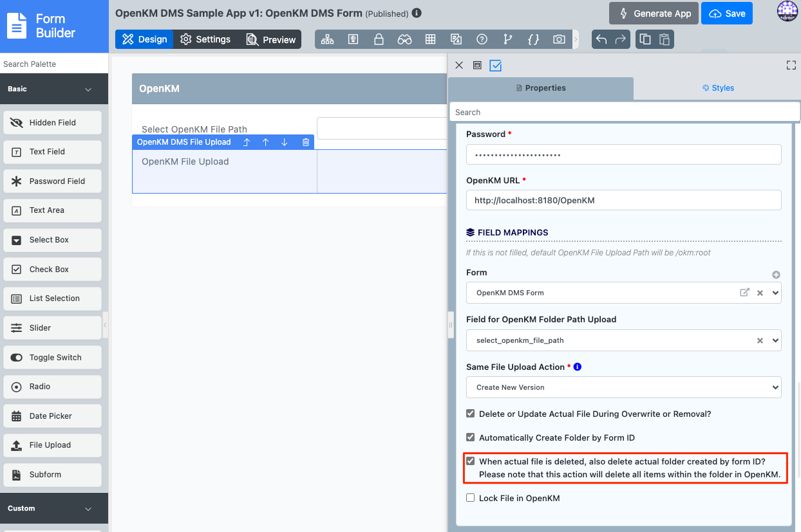The height and width of the screenshot is (532, 801).
Task: Click the Generate App button
Action: point(655,14)
